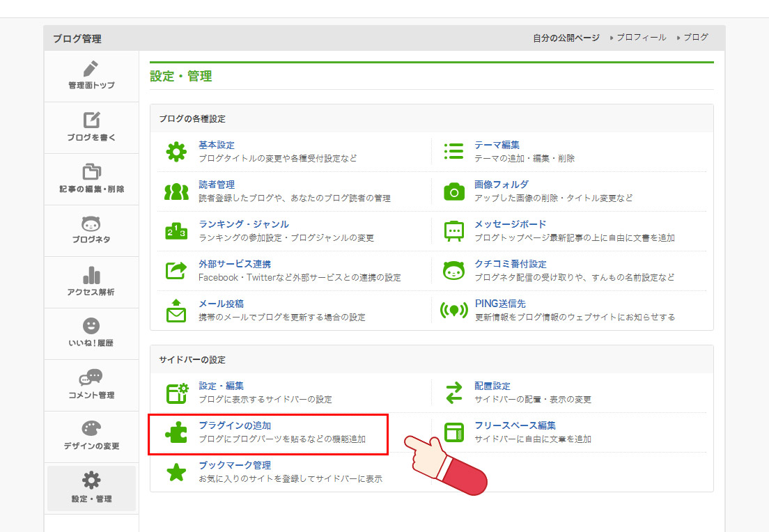Click the green gear icon for 基本設定
The width and height of the screenshot is (769, 532).
pyautogui.click(x=176, y=152)
